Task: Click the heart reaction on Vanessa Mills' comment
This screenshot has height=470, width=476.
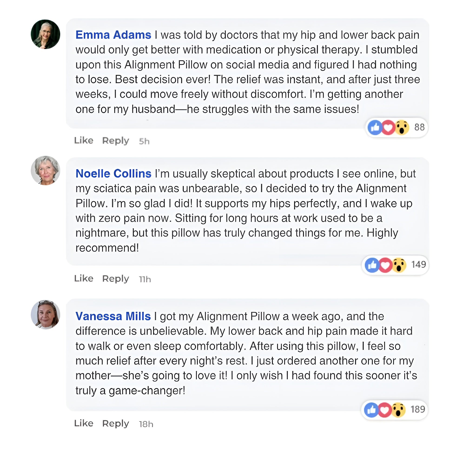Action: click(x=384, y=410)
